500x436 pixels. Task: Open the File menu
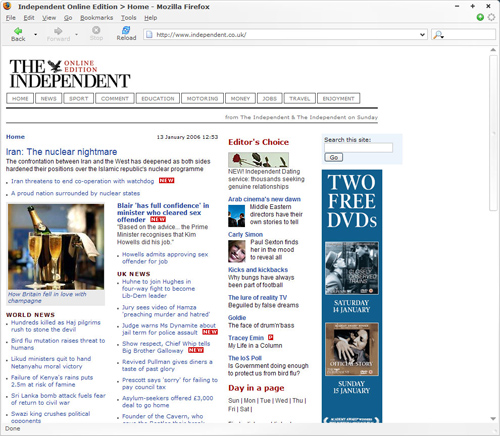pos(11,18)
